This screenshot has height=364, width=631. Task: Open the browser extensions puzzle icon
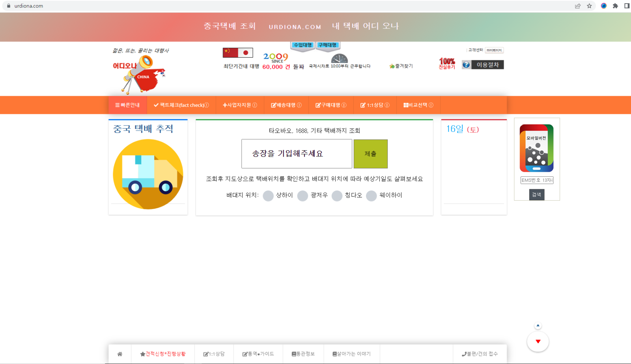point(615,6)
